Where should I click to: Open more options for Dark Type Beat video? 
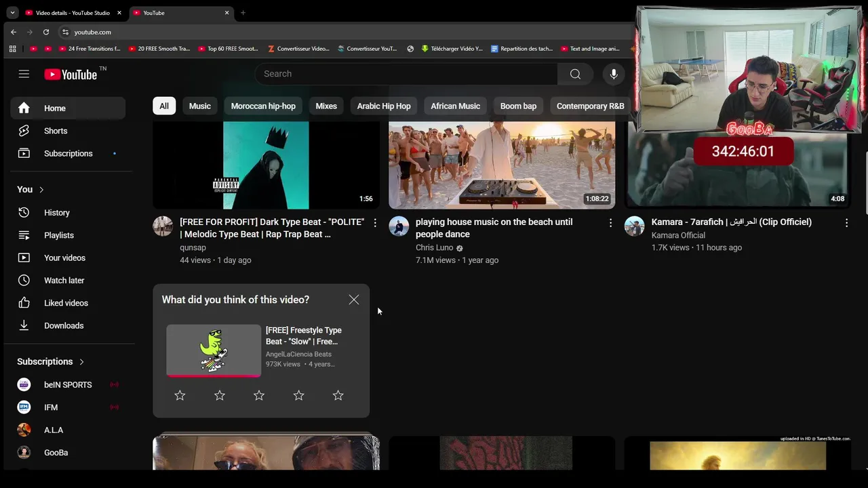[x=375, y=223]
